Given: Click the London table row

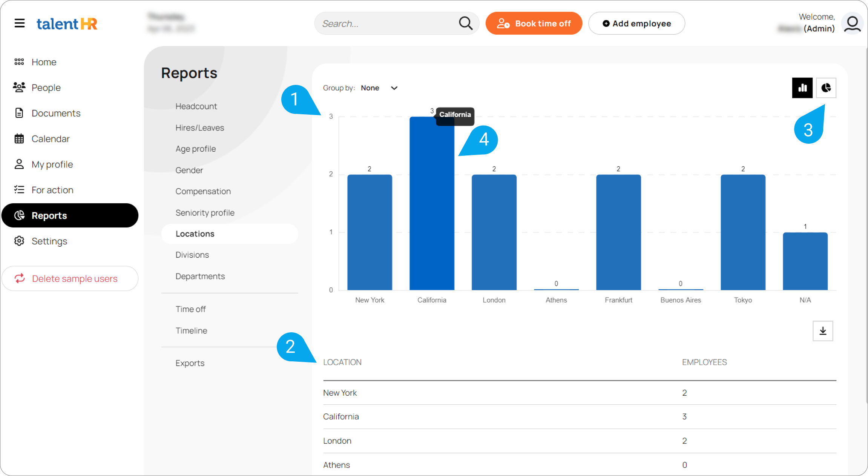Looking at the screenshot, I should [580, 441].
